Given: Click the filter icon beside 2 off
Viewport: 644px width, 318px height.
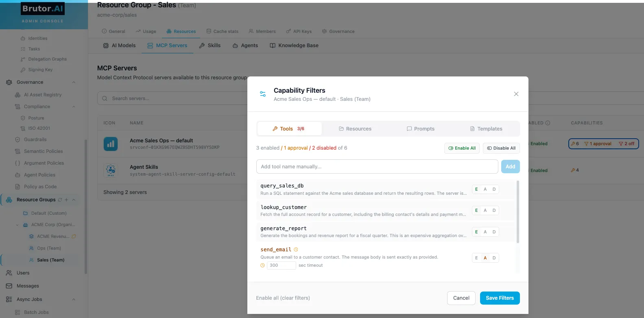Looking at the screenshot, I should (621, 144).
